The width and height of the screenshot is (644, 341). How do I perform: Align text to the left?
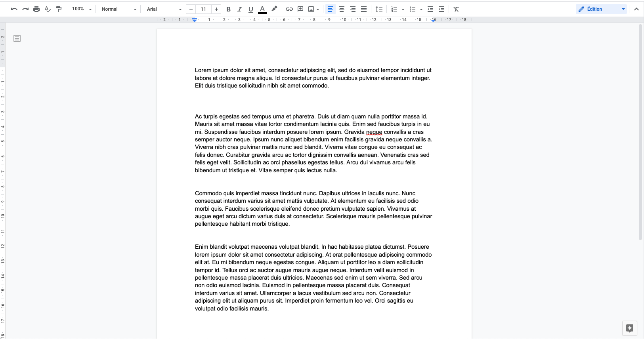(330, 9)
